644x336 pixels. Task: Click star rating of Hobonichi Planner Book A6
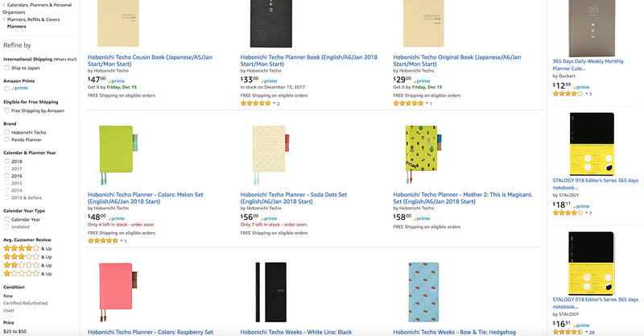coord(255,103)
